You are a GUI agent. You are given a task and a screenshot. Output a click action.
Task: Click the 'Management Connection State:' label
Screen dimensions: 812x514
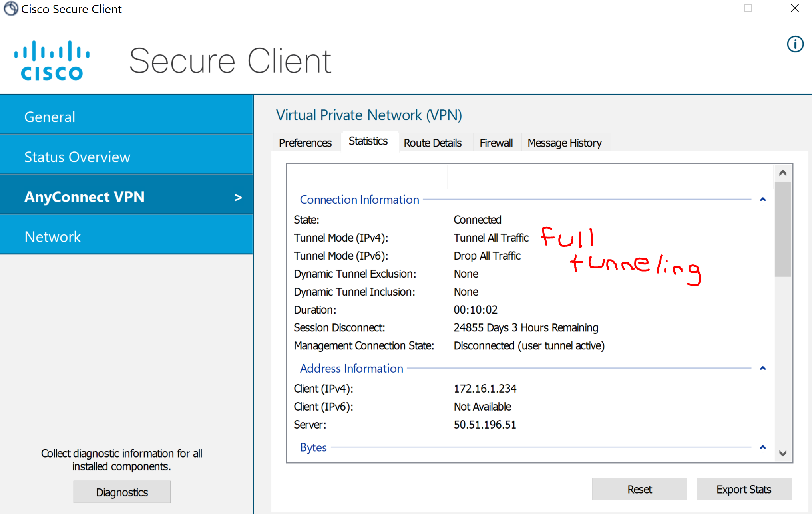364,345
